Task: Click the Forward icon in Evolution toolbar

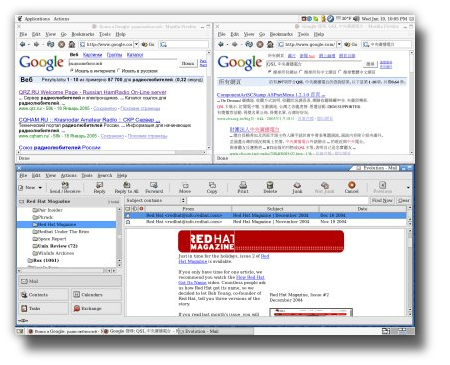Action: click(x=154, y=188)
